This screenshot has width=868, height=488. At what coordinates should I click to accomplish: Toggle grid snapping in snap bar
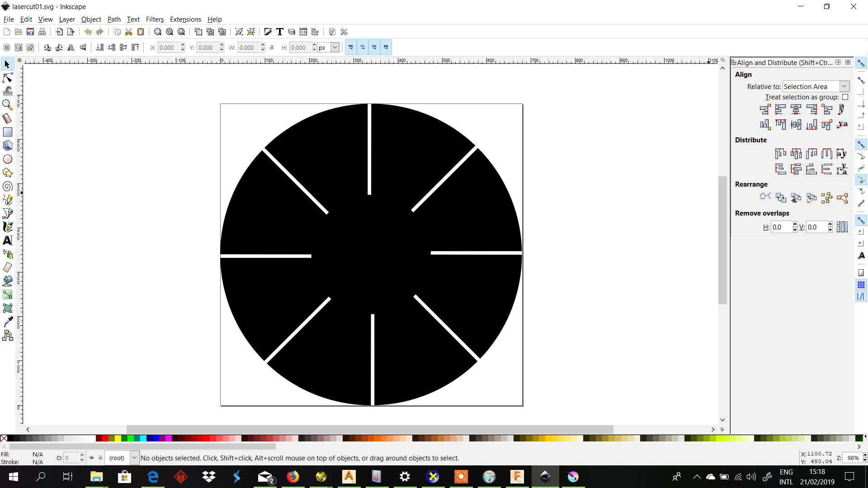pos(861,285)
